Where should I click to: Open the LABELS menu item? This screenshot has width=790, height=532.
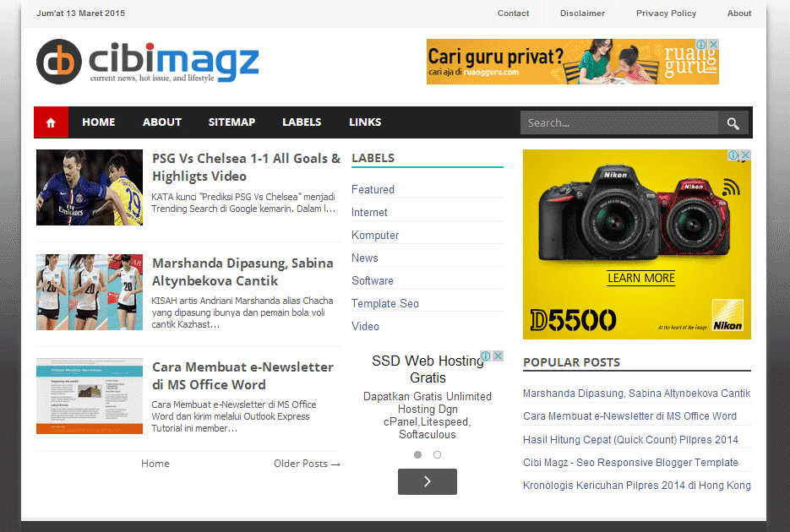point(302,122)
